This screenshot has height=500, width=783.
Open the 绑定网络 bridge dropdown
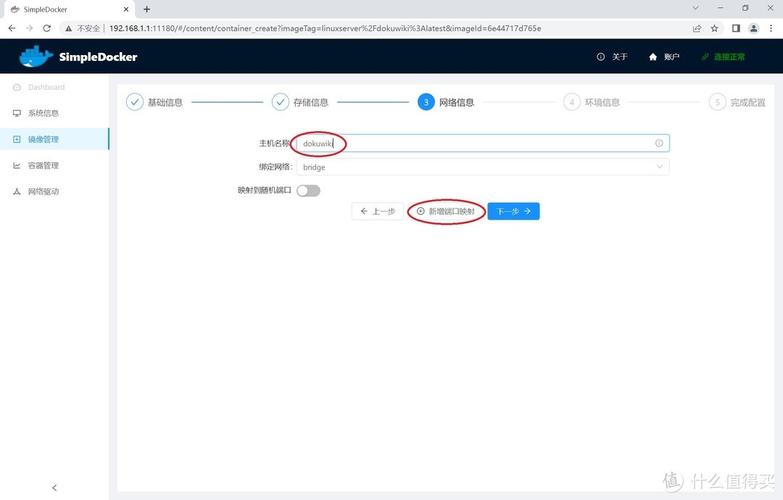point(482,167)
